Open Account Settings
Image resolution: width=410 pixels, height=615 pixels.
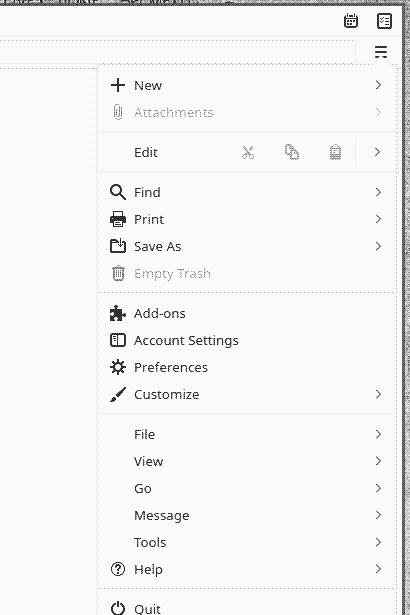(247, 340)
